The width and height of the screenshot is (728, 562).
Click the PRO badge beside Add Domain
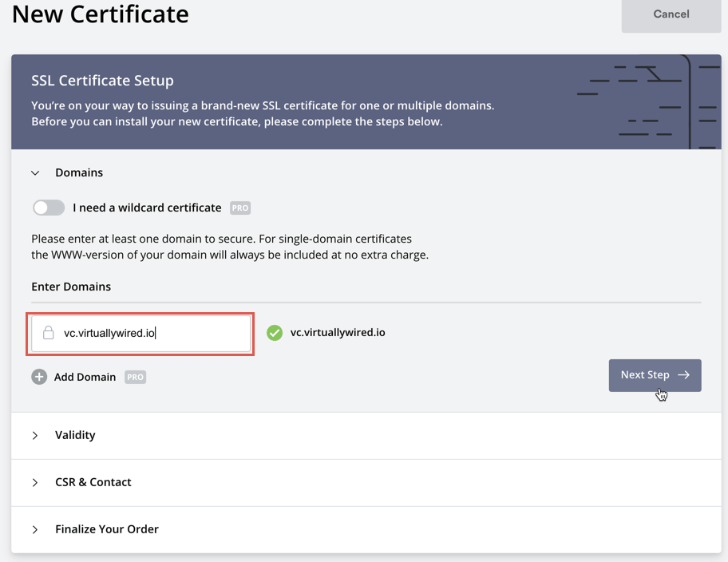[x=135, y=377]
